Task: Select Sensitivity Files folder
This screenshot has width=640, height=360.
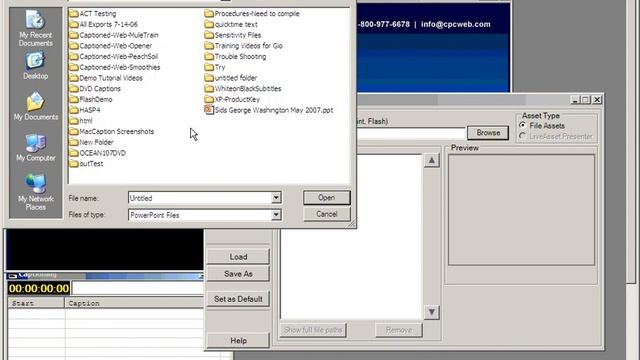Action: coord(233,35)
